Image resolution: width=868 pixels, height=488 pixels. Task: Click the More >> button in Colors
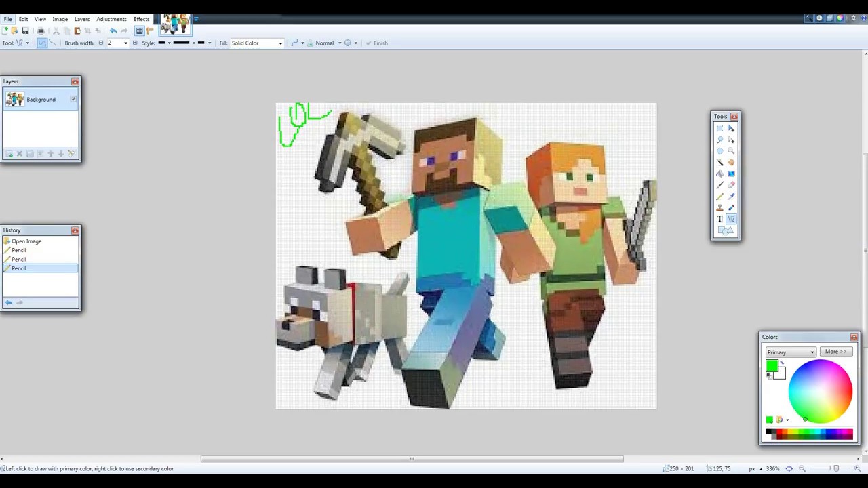click(x=836, y=351)
